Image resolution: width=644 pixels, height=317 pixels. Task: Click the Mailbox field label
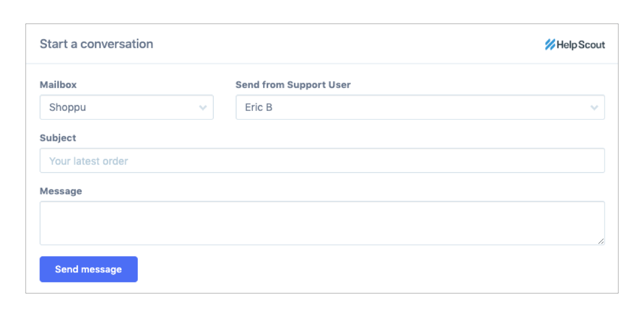point(58,85)
